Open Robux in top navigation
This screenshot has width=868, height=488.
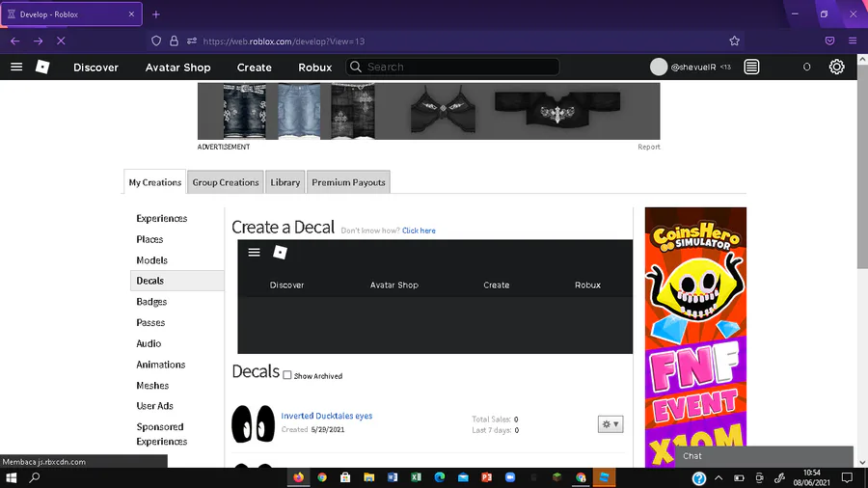[x=315, y=67]
